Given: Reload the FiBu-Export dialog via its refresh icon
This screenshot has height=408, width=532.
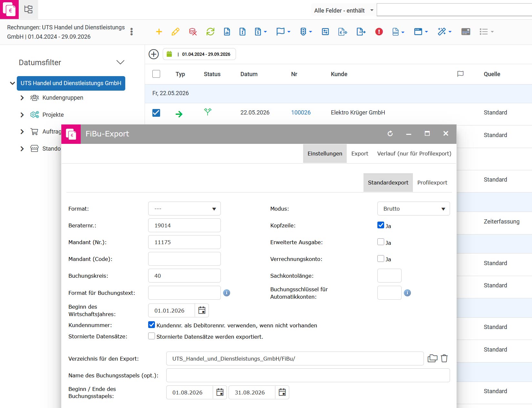Looking at the screenshot, I should [x=390, y=134].
